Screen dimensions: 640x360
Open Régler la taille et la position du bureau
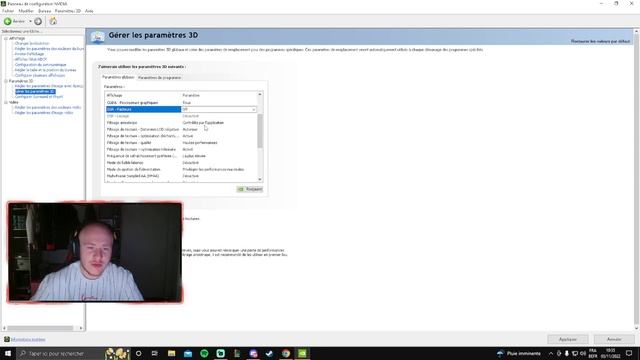click(45, 70)
